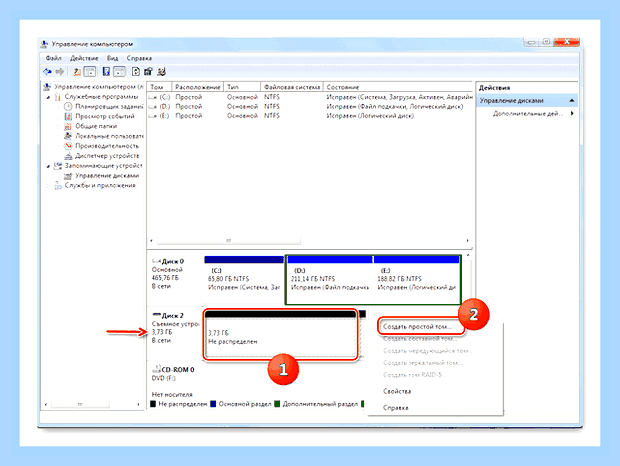Click the Up one level toolbar icon

coord(77,72)
